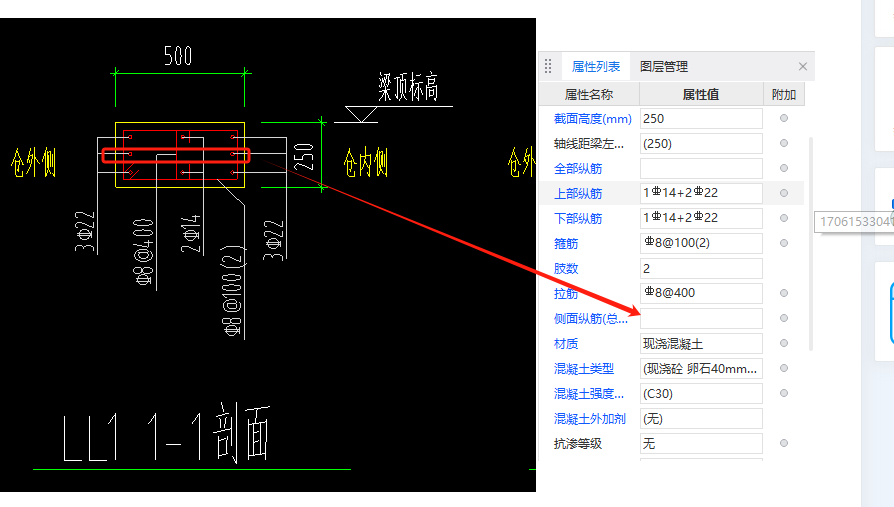
Task: Click the 梁顶标高 elevation label
Action: (408, 87)
